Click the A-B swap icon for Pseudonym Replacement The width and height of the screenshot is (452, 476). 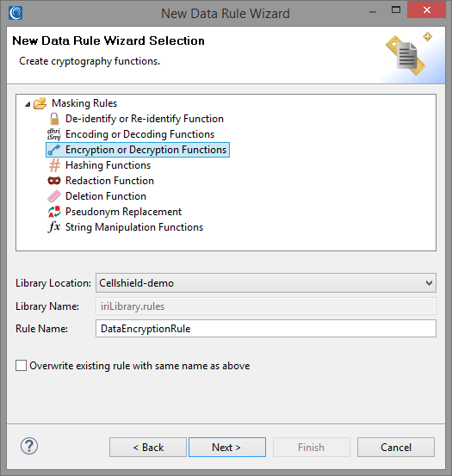pyautogui.click(x=54, y=212)
